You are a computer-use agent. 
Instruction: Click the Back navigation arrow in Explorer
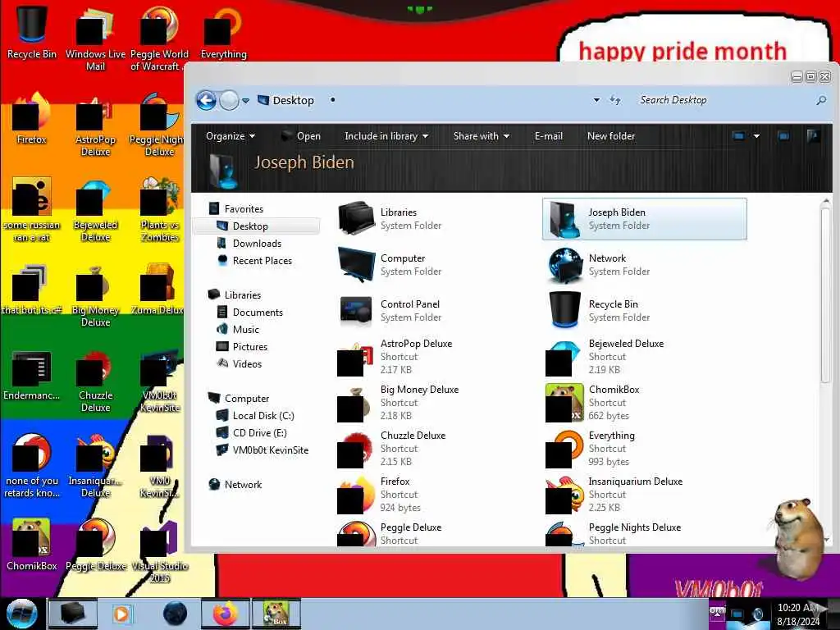pos(206,100)
